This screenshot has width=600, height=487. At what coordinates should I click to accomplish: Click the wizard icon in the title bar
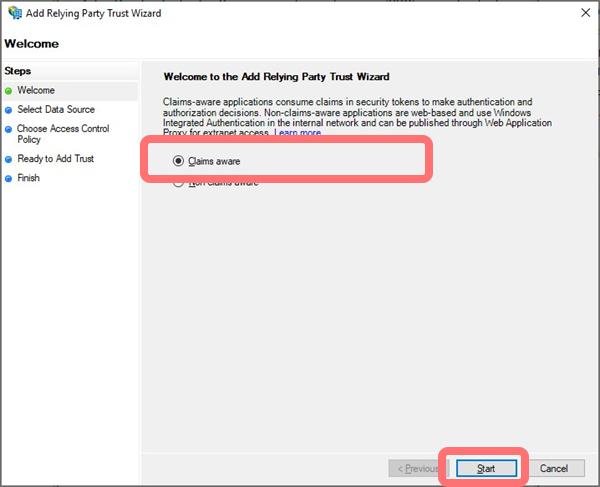[12, 13]
